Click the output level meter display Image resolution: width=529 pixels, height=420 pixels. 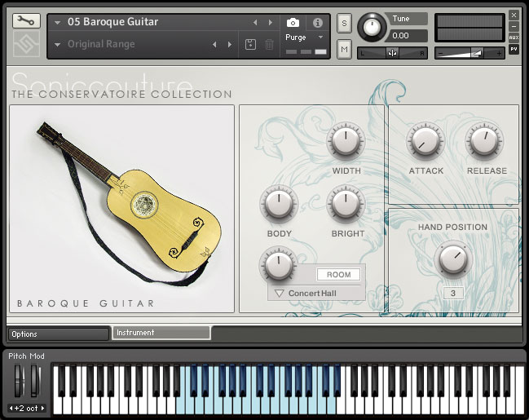coord(470,28)
